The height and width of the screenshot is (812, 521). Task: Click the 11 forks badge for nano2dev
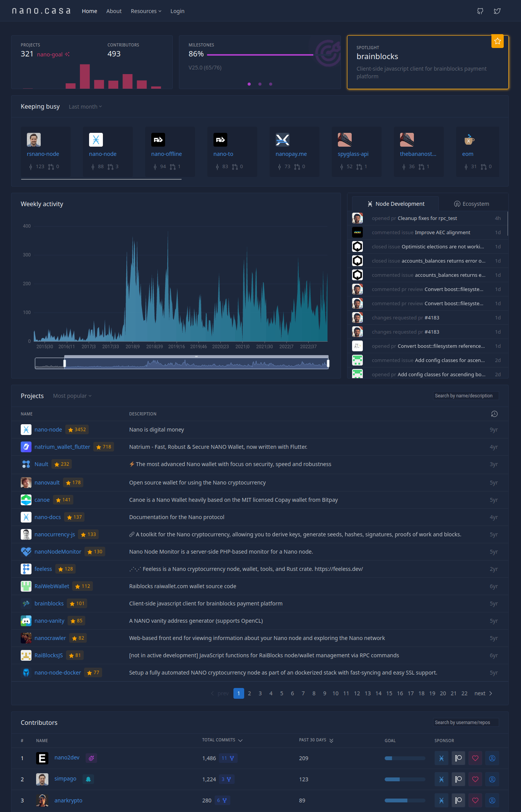point(228,758)
